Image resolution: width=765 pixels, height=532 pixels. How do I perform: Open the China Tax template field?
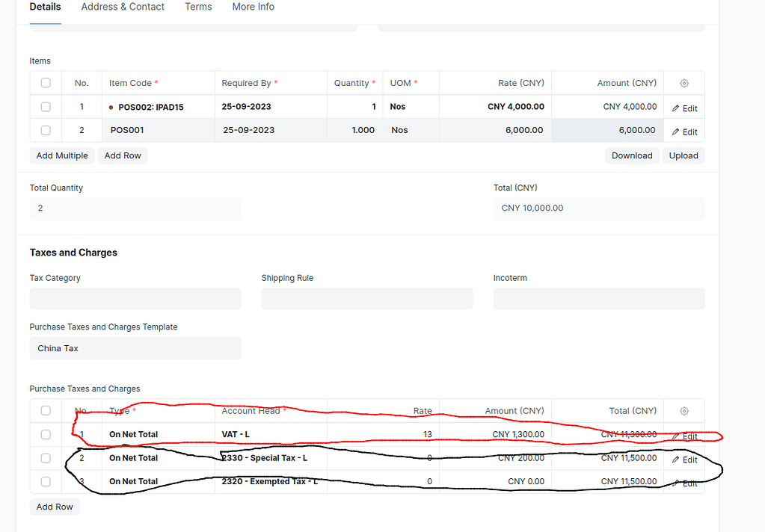click(x=135, y=348)
